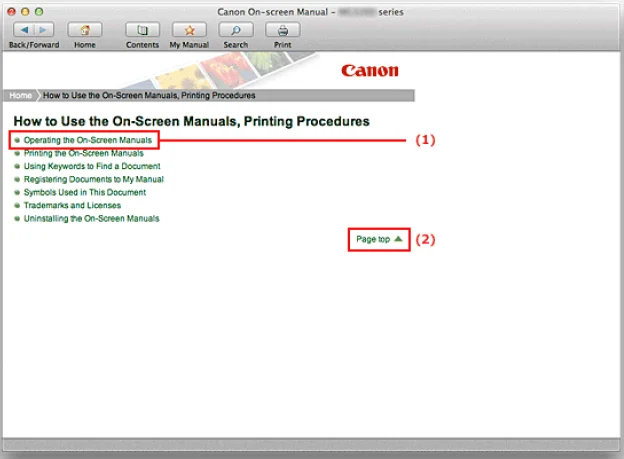The height and width of the screenshot is (459, 624).
Task: Open My Manual star icon
Action: (x=189, y=30)
